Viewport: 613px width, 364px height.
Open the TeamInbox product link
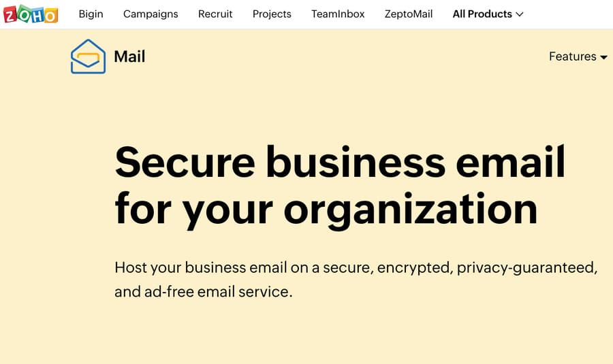click(338, 14)
